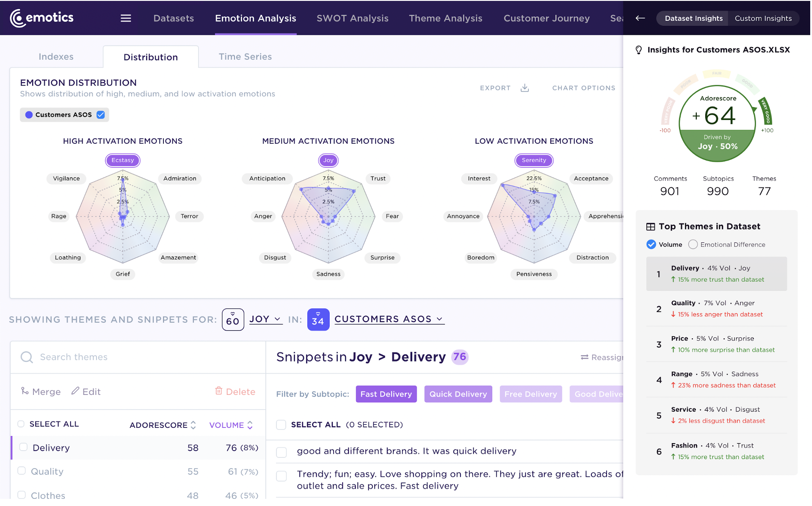This screenshot has width=812, height=506.
Task: Click the Top Themes table icon
Action: click(651, 227)
